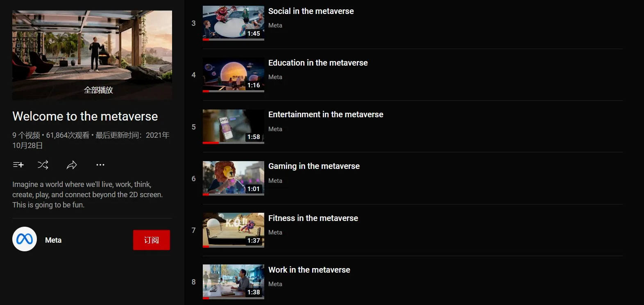This screenshot has width=644, height=305.
Task: Click Meta under Entertainment in the metaverse
Action: tap(275, 129)
